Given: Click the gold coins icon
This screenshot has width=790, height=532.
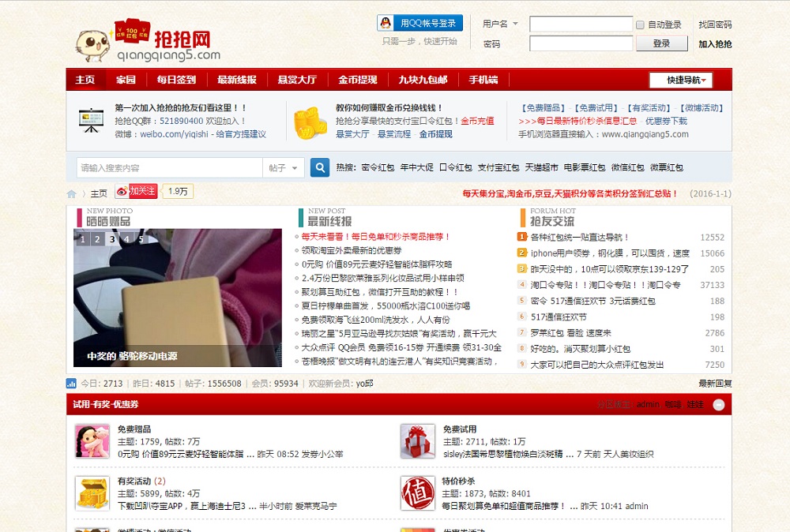Looking at the screenshot, I should tap(310, 122).
